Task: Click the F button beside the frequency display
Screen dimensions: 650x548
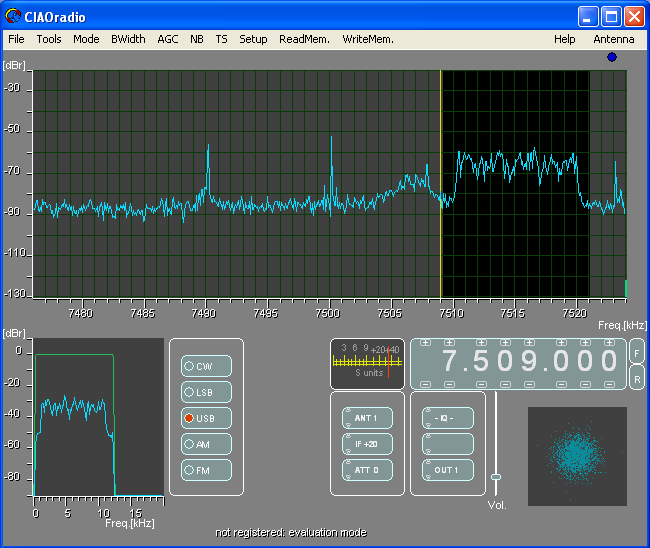Action: tap(637, 352)
